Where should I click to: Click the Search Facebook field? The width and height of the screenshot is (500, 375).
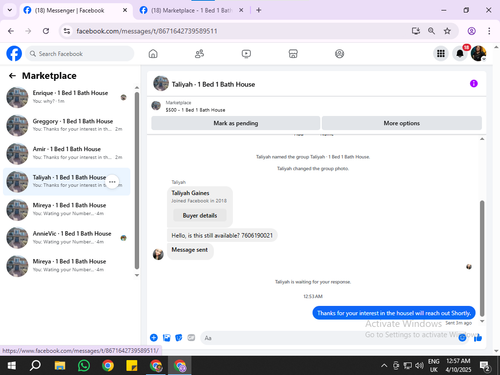point(80,54)
